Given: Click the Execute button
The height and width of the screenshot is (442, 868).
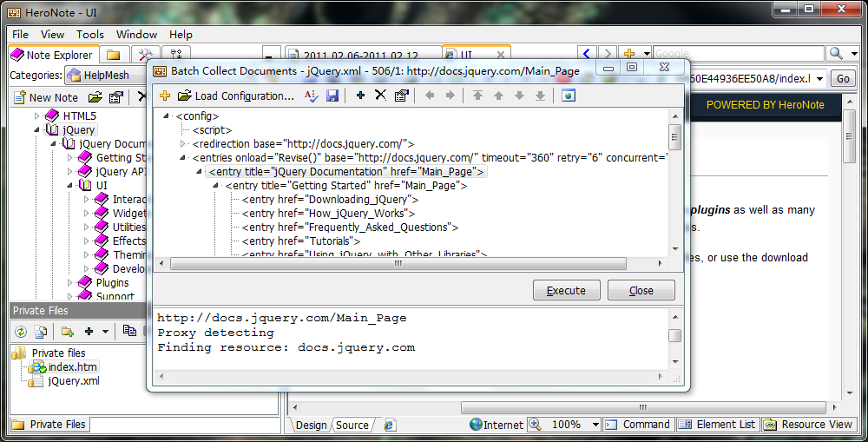Looking at the screenshot, I should (566, 290).
